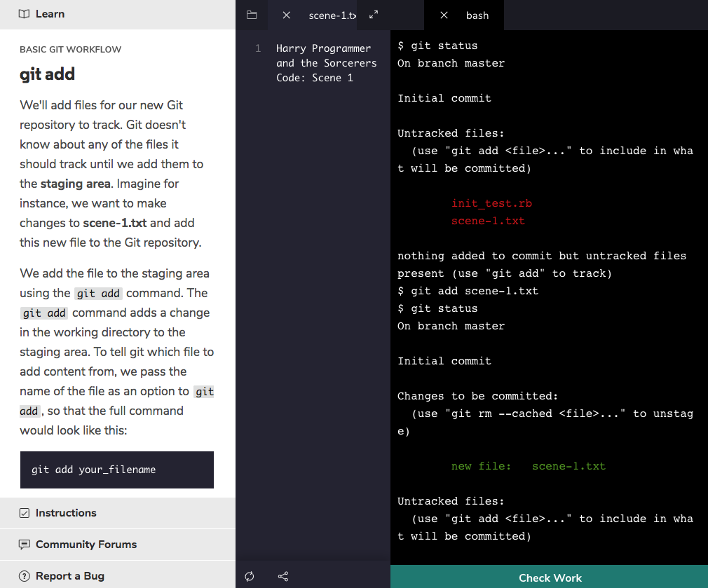The image size is (708, 588).
Task: Click 'BASIC GIT WORKFLOW' heading text
Action: point(70,49)
